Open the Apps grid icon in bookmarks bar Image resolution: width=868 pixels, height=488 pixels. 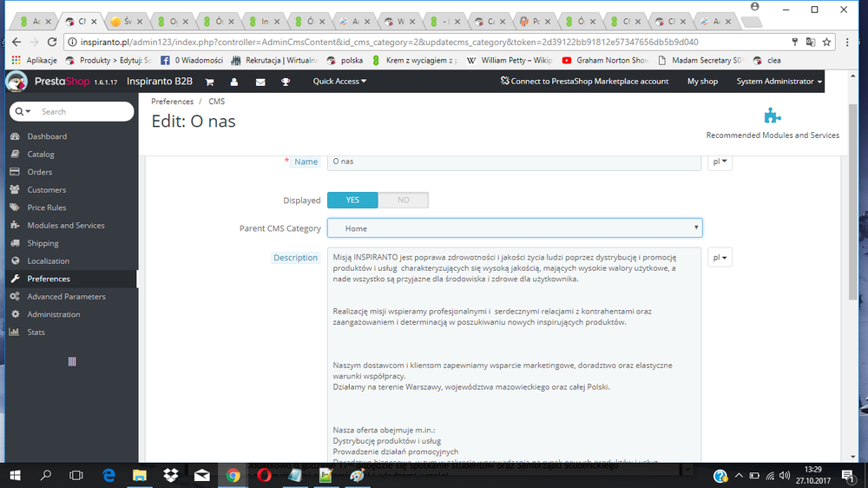click(16, 61)
